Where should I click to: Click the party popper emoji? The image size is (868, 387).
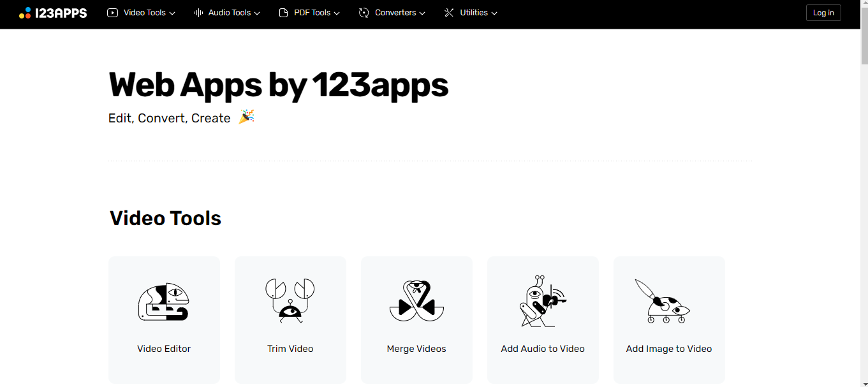(x=246, y=117)
